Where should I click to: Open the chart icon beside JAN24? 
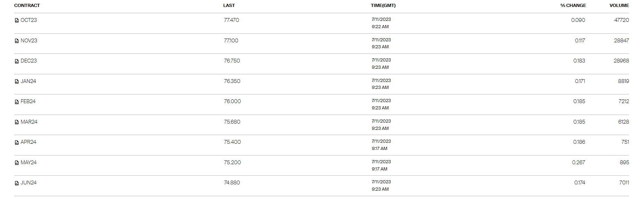point(17,82)
